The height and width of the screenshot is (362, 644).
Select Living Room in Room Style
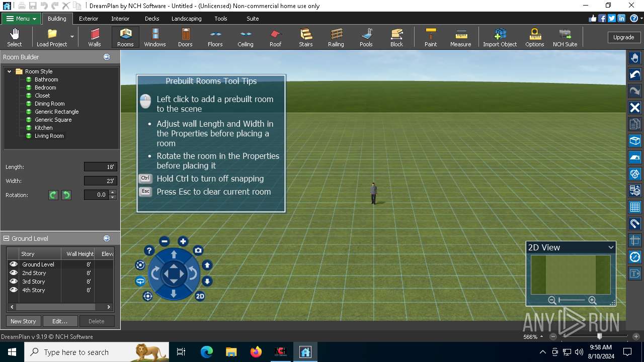coord(49,136)
